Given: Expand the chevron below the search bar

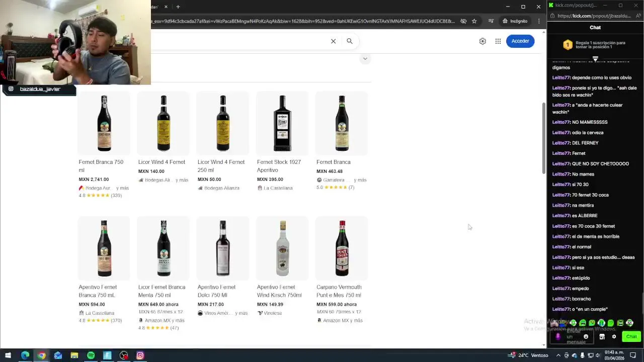Looking at the screenshot, I should [x=365, y=59].
